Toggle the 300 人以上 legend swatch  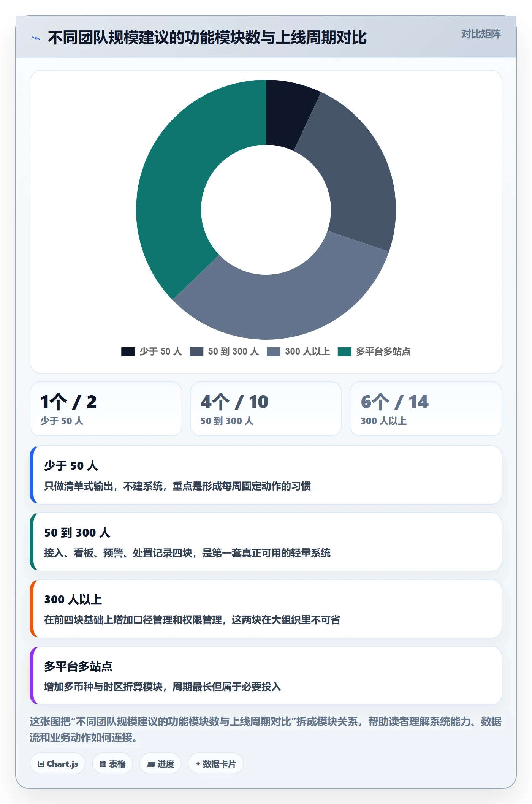tap(274, 352)
